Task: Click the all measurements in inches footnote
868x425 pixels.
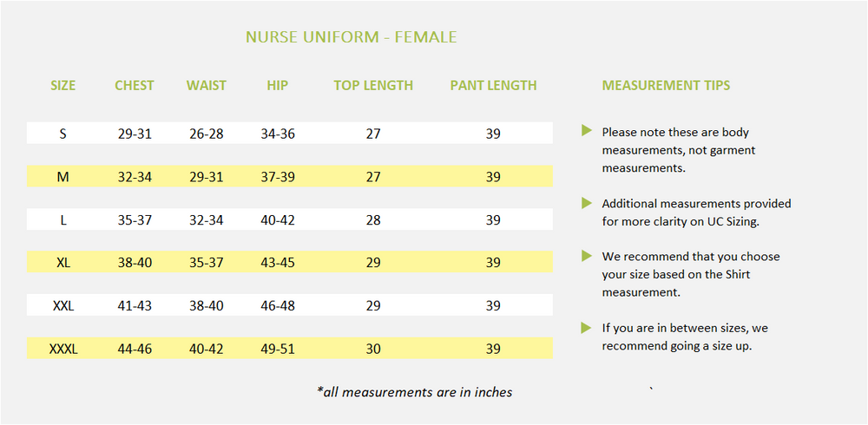Action: (415, 392)
